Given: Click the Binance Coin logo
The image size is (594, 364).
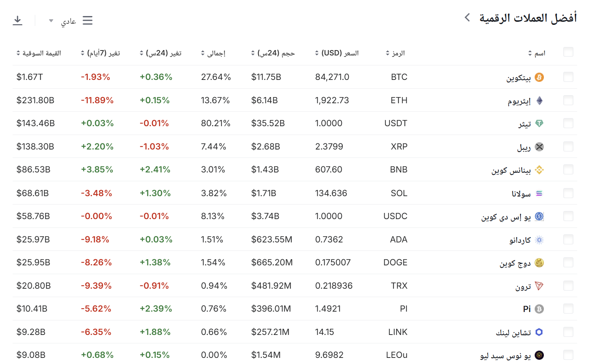Looking at the screenshot, I should point(539,170).
